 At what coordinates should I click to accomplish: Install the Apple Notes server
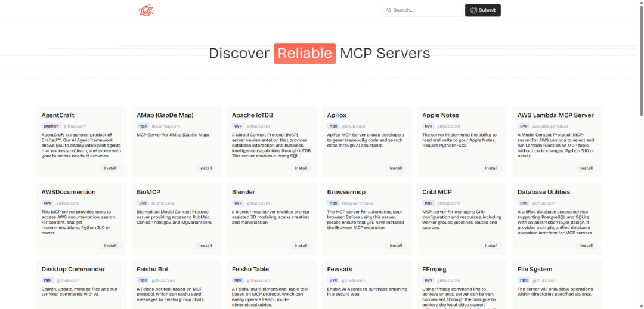pos(491,168)
